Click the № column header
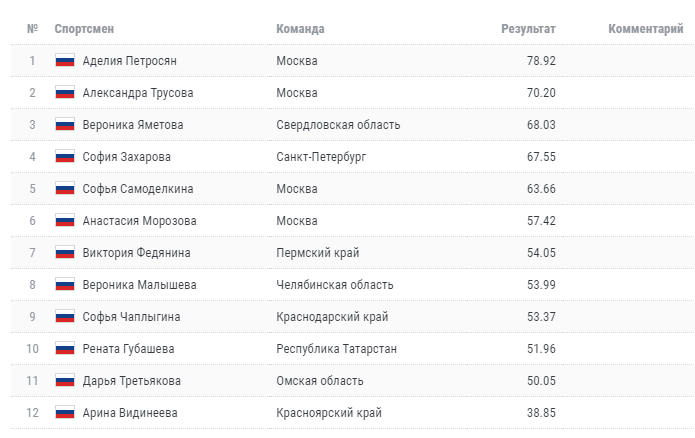Viewport: 695px width, 438px height. [x=32, y=29]
